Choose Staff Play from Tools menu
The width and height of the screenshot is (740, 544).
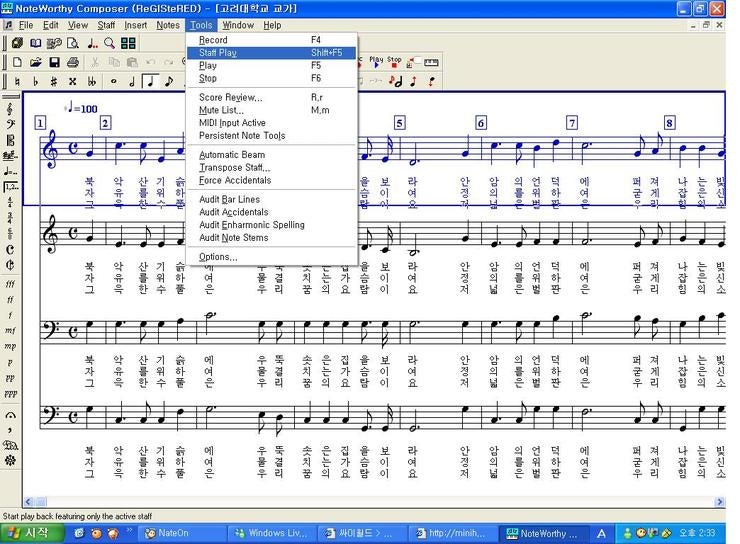click(x=271, y=53)
